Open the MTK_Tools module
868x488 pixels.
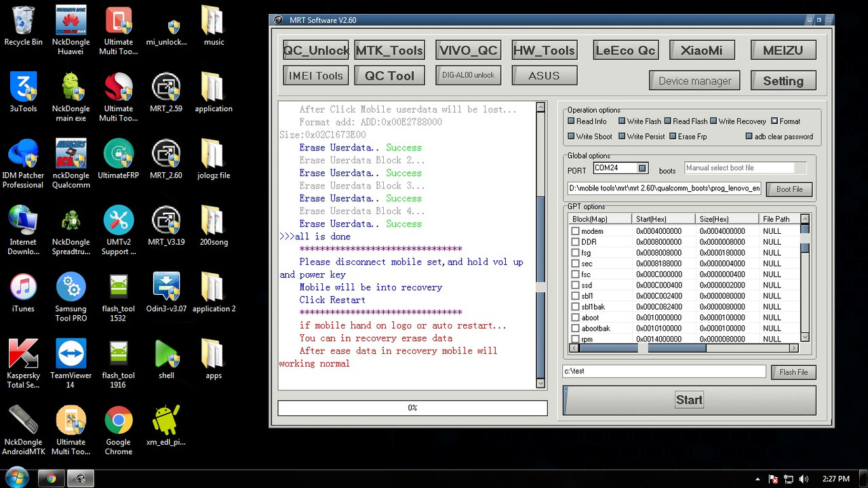pyautogui.click(x=389, y=50)
